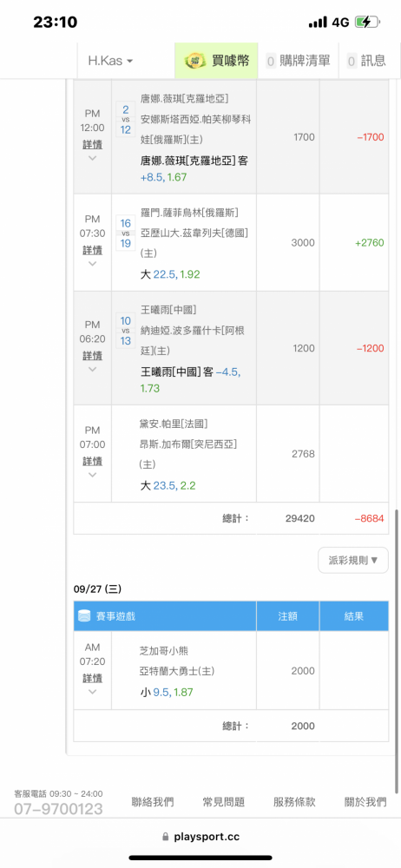
Task: Expand 詳情 for PM 12:00 match
Action: pyautogui.click(x=93, y=145)
